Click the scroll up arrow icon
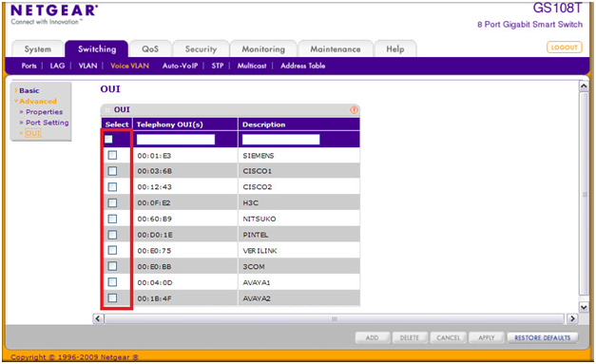 584,86
